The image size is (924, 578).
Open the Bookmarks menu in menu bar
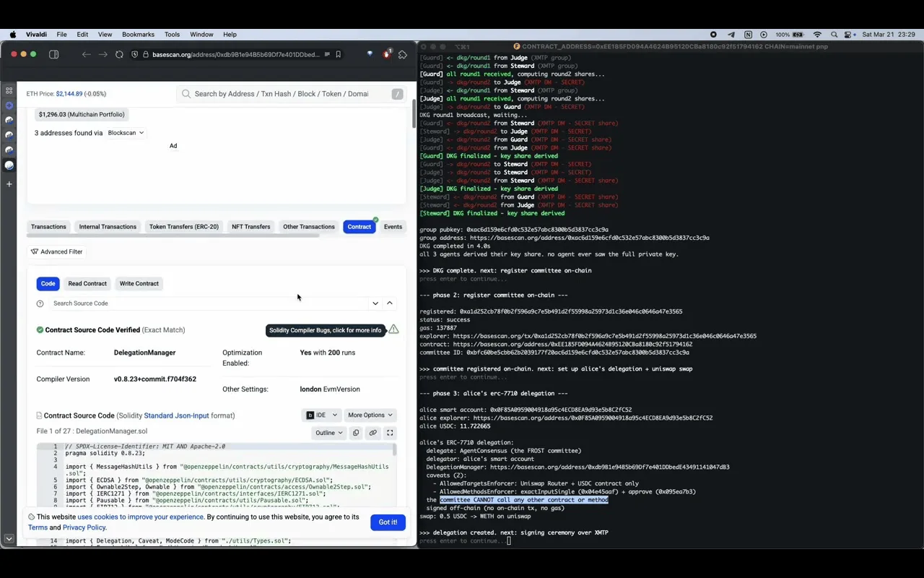pyautogui.click(x=138, y=34)
